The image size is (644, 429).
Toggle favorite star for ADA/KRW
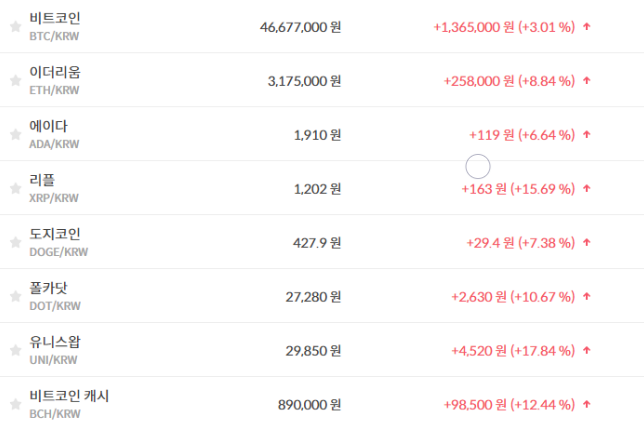(x=15, y=134)
